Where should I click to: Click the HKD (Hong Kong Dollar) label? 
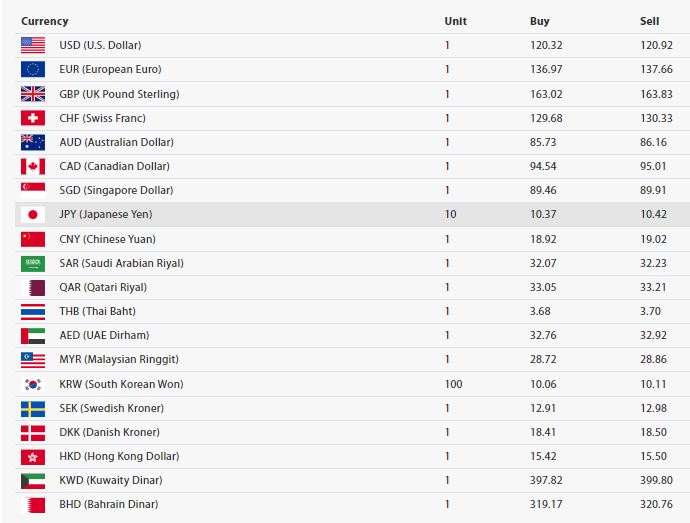point(119,456)
